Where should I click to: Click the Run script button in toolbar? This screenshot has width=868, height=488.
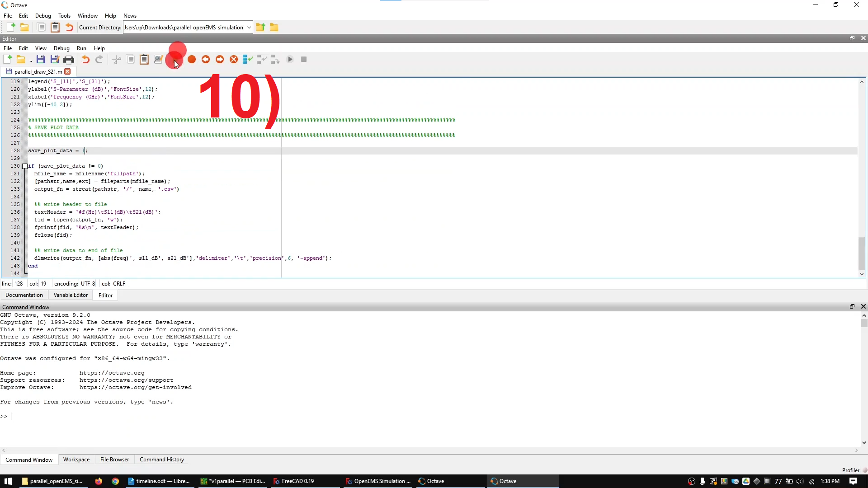(290, 59)
